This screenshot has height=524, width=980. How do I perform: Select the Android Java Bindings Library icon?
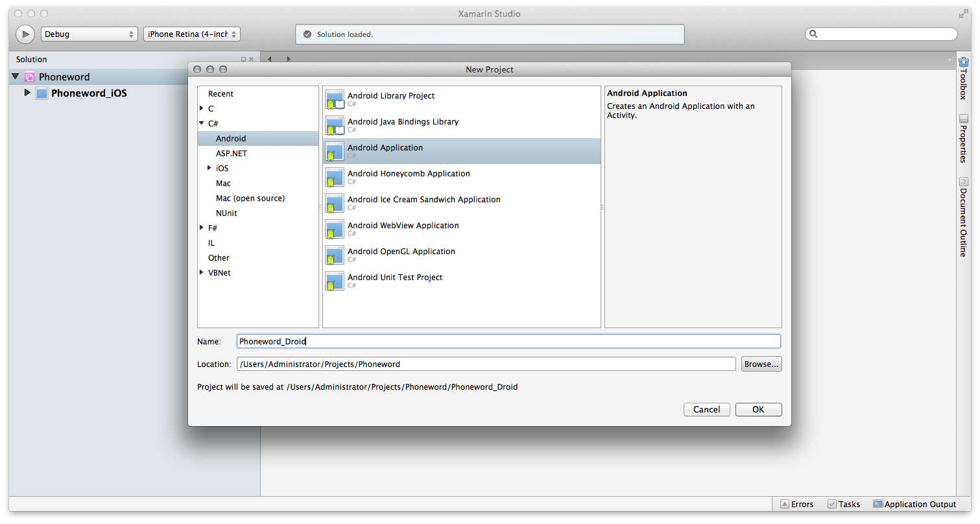[335, 125]
